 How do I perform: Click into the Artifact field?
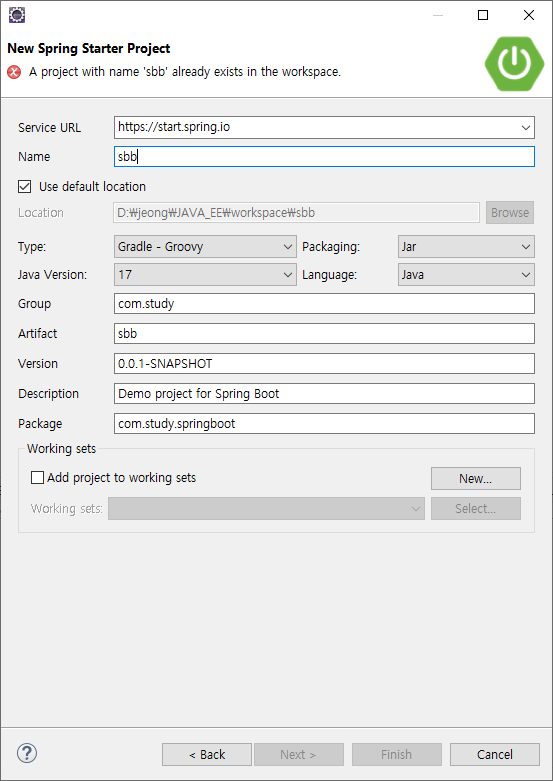tap(324, 334)
